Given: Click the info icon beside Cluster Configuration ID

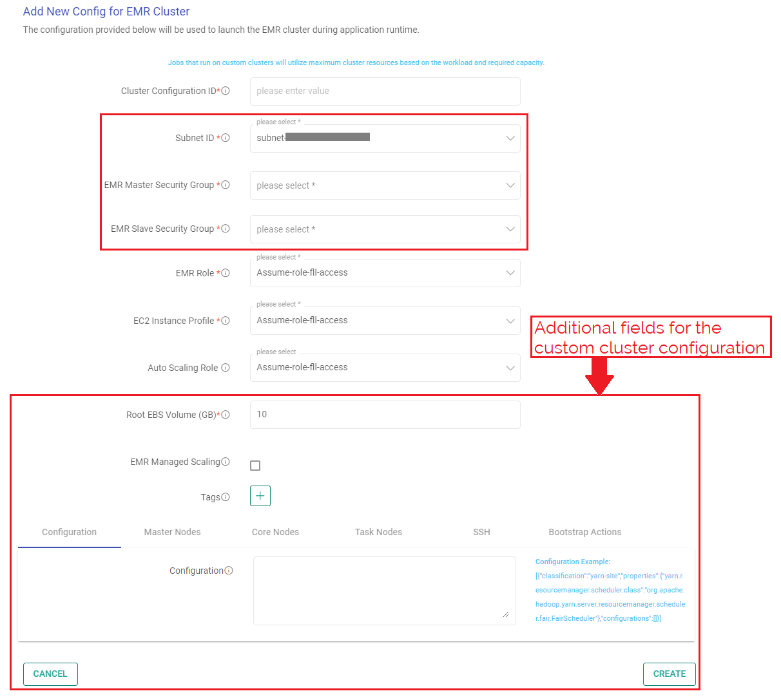Looking at the screenshot, I should (226, 91).
